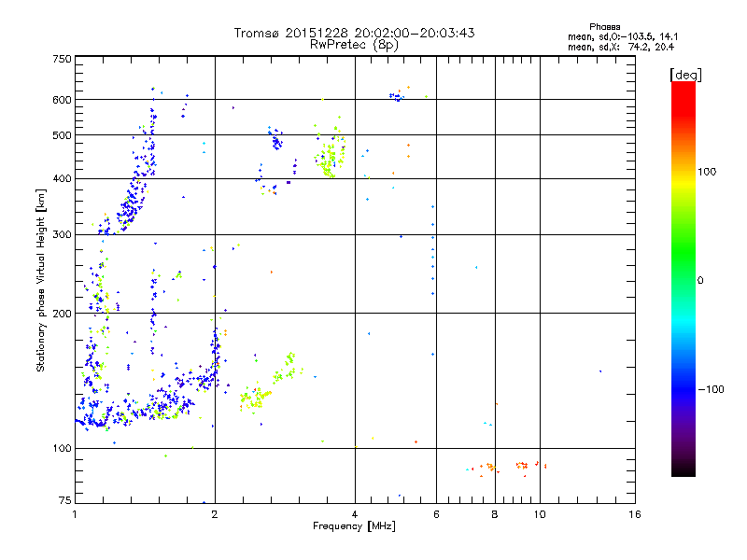
Task: Click the 'Frequency [MHz]' x-axis label
Action: pyautogui.click(x=354, y=525)
